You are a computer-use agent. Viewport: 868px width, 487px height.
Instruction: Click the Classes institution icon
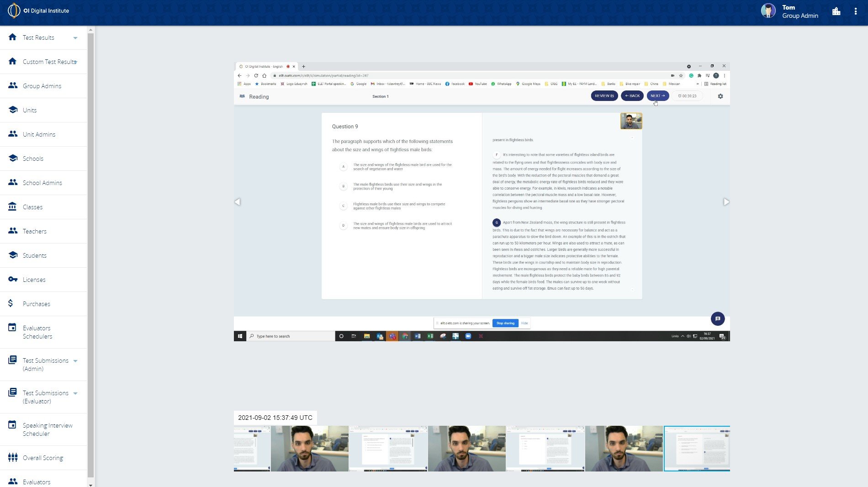(x=12, y=206)
